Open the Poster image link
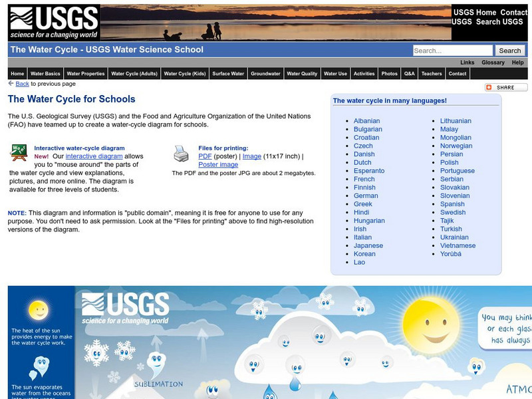 tap(218, 164)
